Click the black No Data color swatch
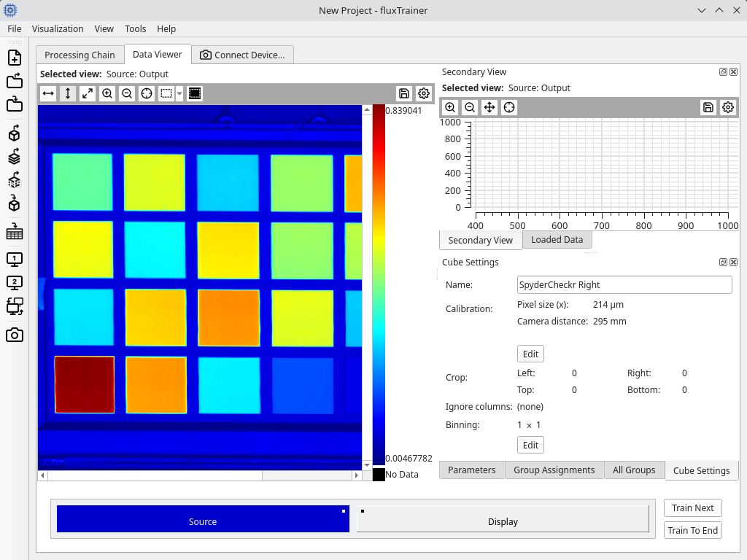747x560 pixels. click(379, 474)
